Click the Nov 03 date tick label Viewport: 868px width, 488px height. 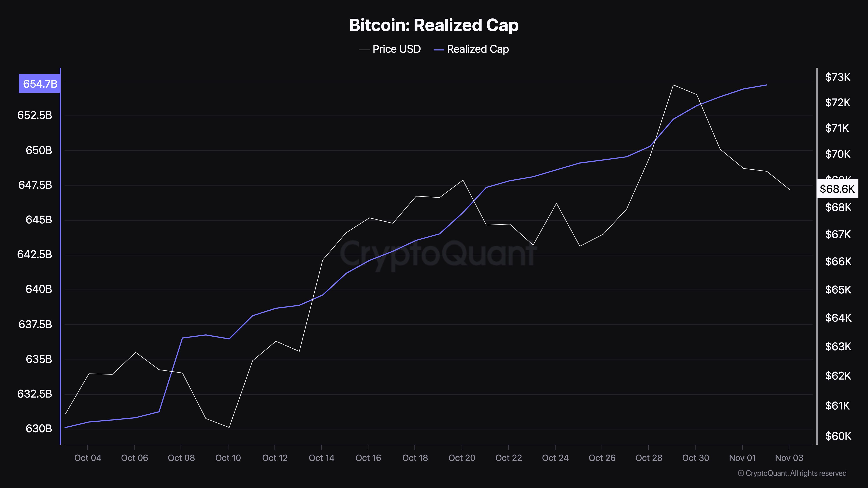tap(789, 458)
